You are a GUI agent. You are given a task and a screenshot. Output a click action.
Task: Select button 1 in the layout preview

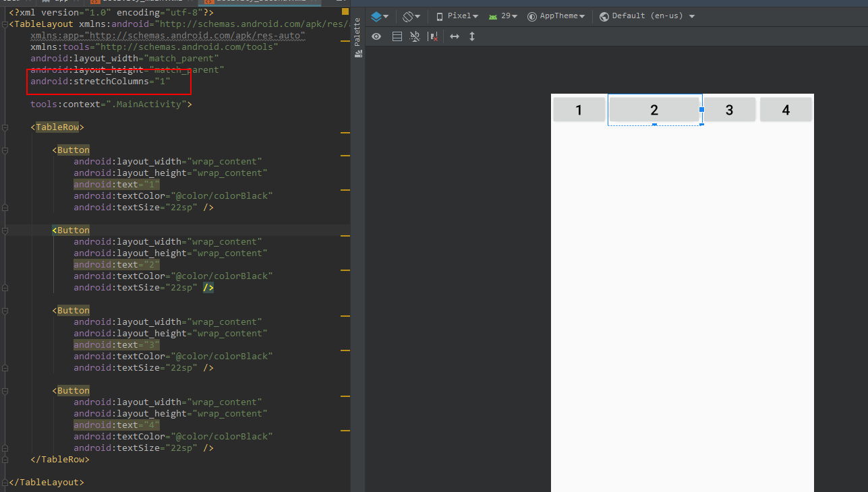(579, 110)
